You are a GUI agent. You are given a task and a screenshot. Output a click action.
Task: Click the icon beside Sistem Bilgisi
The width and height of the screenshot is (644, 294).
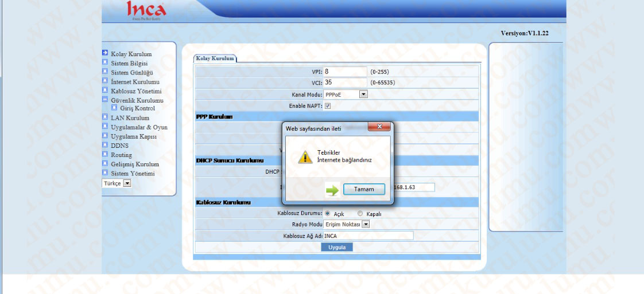(104, 62)
